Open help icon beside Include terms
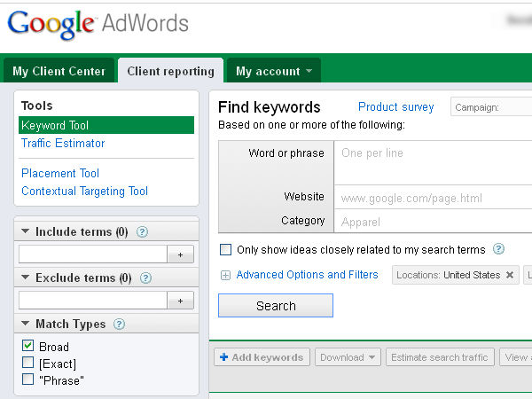532x399 pixels. tap(142, 232)
